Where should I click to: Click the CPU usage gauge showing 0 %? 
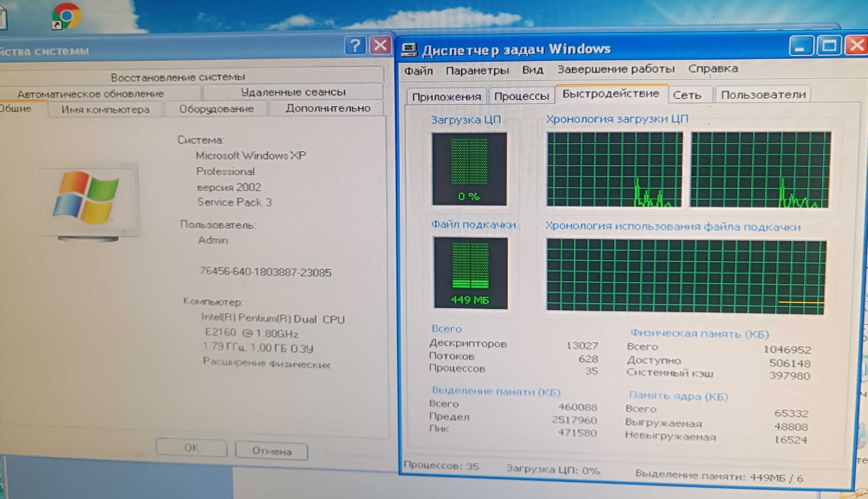469,169
